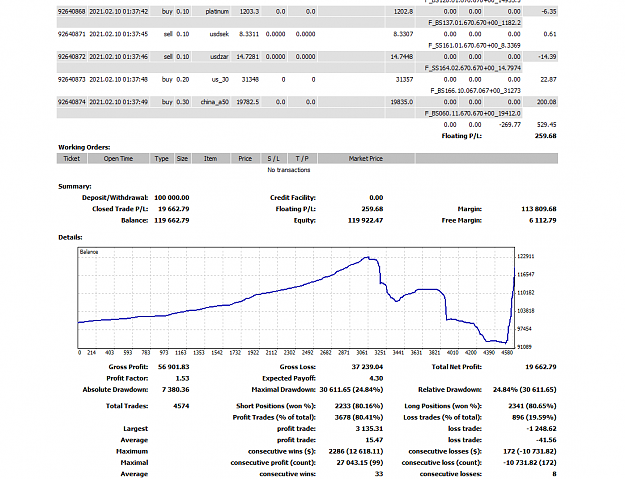Image resolution: width=625 pixels, height=479 pixels.
Task: Click the Balance label in the chart
Action: coord(89,252)
